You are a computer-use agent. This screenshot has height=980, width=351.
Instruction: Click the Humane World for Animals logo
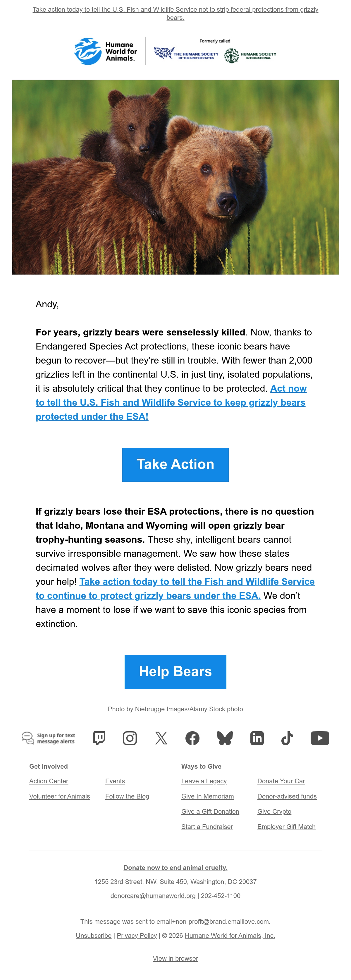tap(106, 51)
